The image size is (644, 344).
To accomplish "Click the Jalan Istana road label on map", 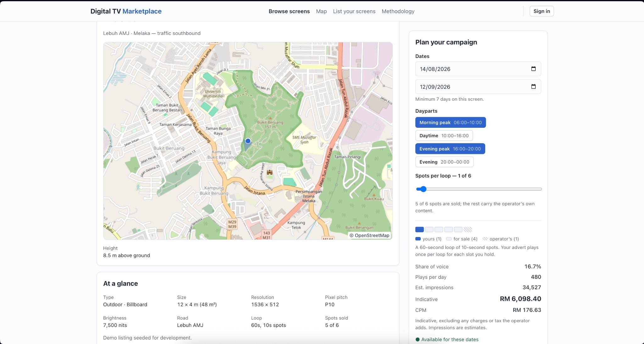I will (254, 190).
